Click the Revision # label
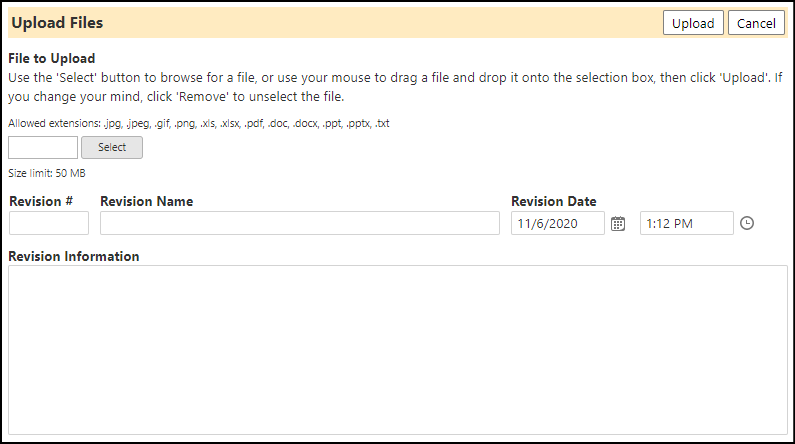This screenshot has height=444, width=795. [41, 201]
